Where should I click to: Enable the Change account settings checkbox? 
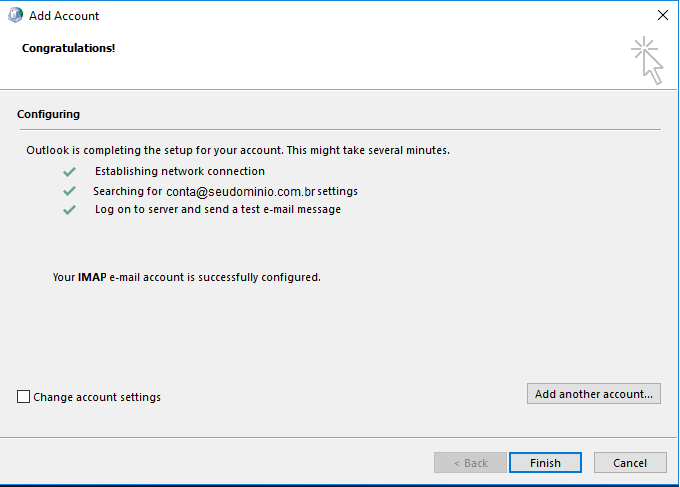[23, 396]
